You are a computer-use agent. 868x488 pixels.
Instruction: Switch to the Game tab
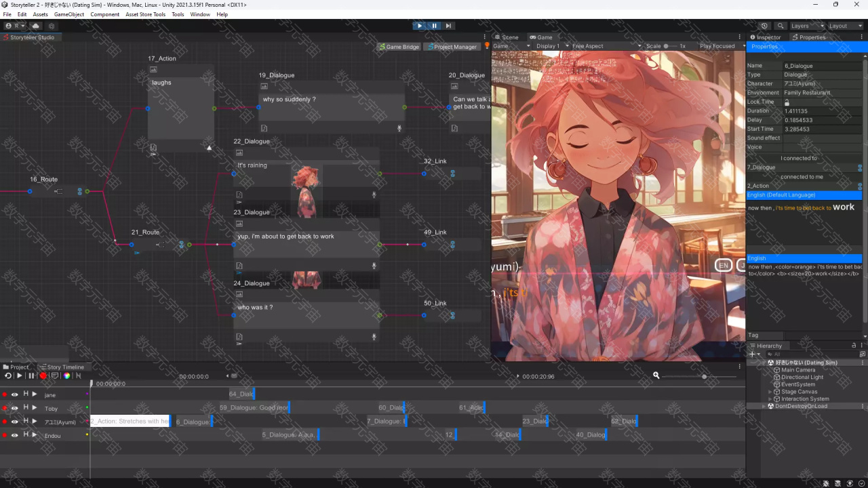(x=542, y=37)
